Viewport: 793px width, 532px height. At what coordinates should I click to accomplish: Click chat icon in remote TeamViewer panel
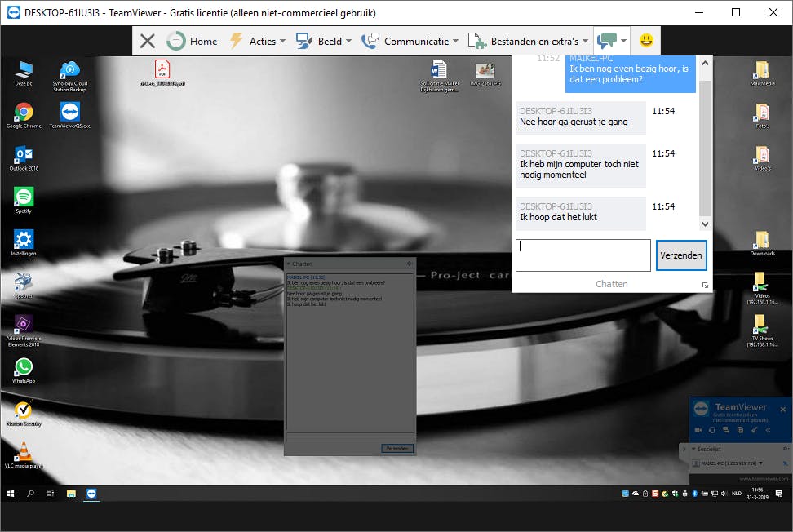[x=726, y=430]
